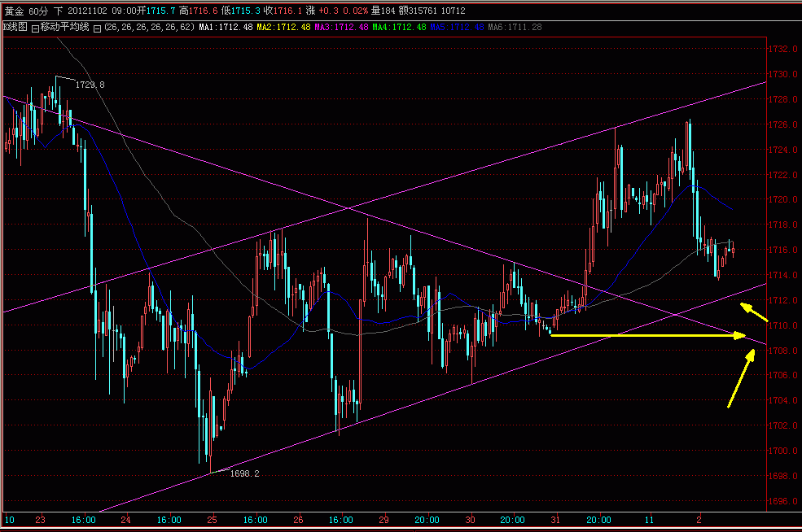Screen dimensions: 802x532
Task: Click the 1698.2 low annotation
Action: pos(244,473)
